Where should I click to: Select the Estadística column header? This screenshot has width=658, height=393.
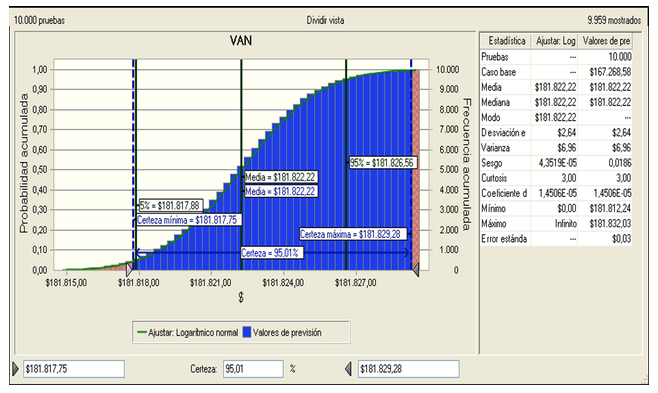[506, 41]
